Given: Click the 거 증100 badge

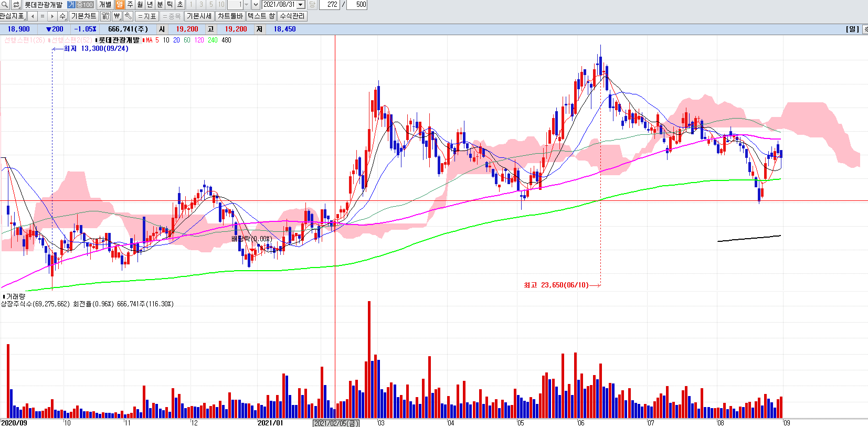Looking at the screenshot, I should tap(80, 5).
